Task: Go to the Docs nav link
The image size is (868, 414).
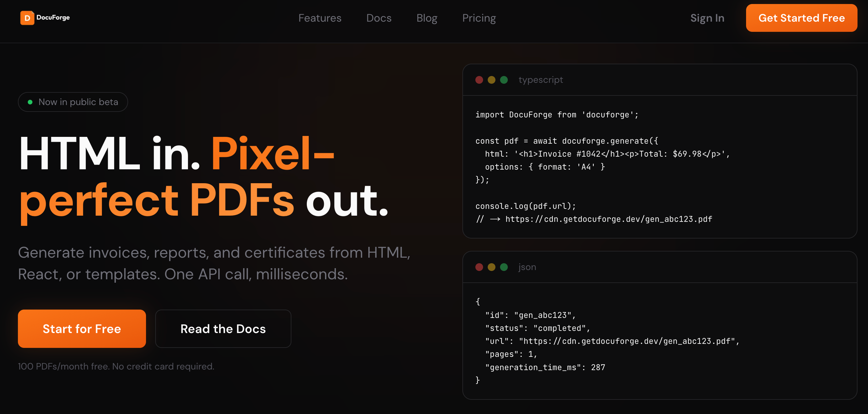Action: [x=378, y=18]
